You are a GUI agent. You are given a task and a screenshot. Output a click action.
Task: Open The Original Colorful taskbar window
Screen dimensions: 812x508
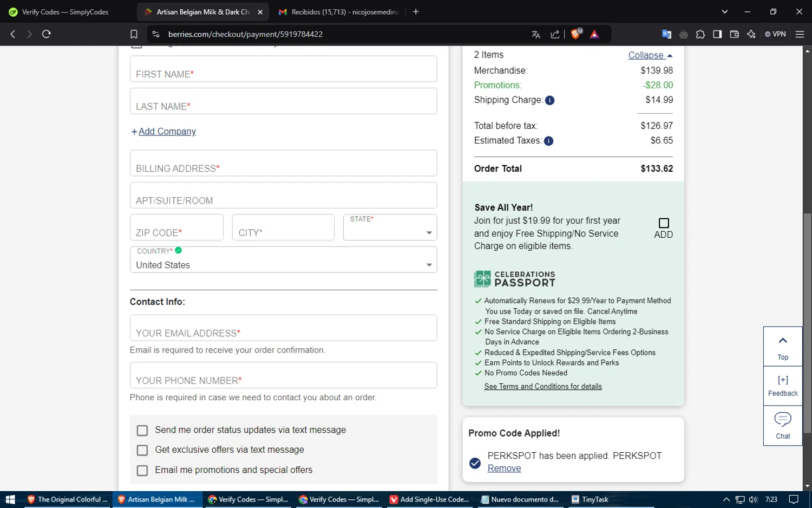pyautogui.click(x=67, y=499)
